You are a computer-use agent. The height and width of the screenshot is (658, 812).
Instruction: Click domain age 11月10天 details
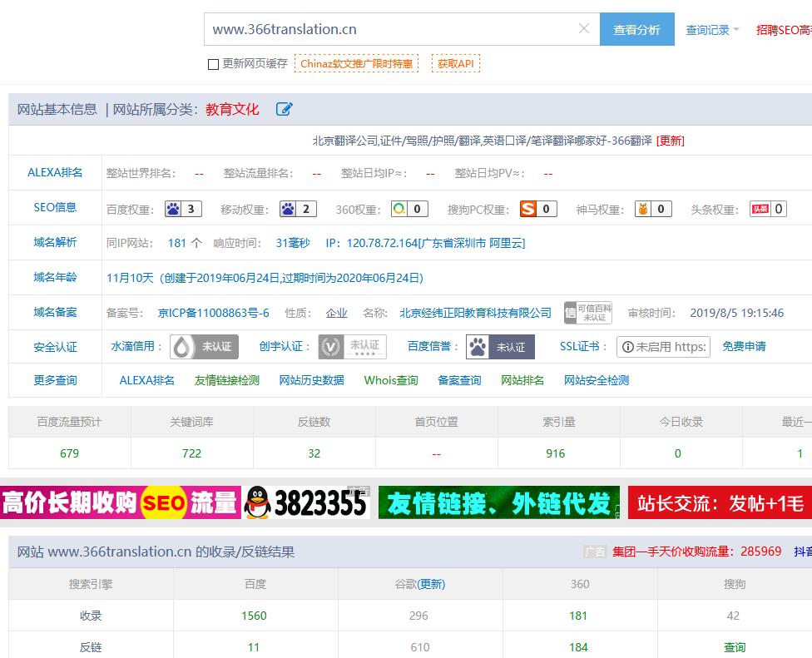[x=265, y=278]
